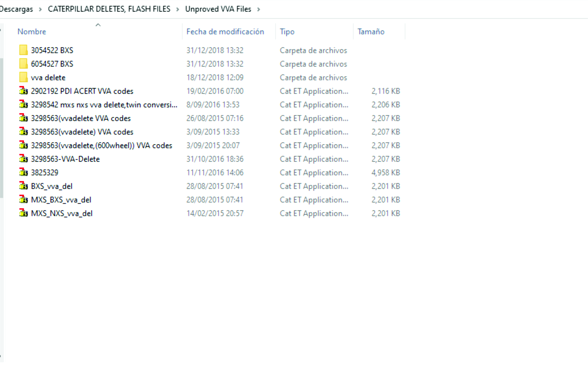
Task: Click Carpeta de archivos for vva delete
Action: [x=313, y=78]
